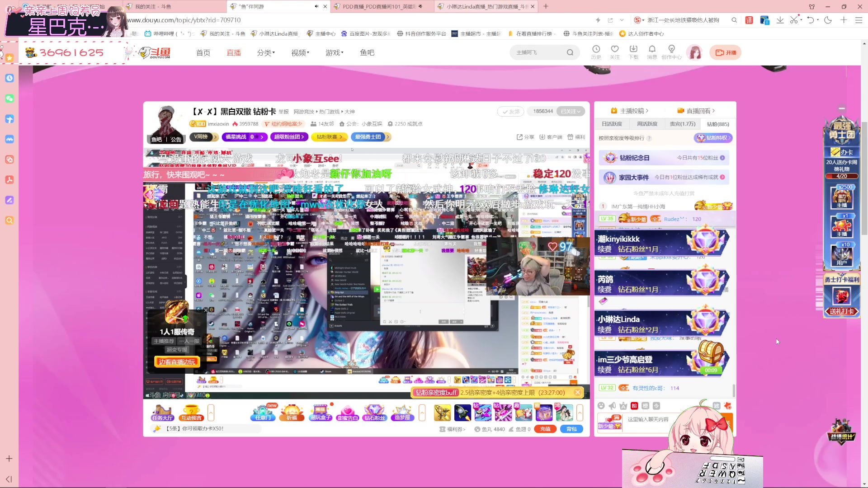The height and width of the screenshot is (488, 868).
Task: Open the 祈福 blessing icon
Action: tap(292, 413)
